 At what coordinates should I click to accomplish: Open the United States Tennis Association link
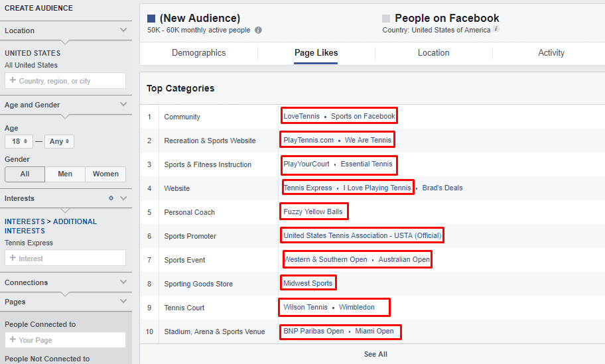pyautogui.click(x=362, y=235)
